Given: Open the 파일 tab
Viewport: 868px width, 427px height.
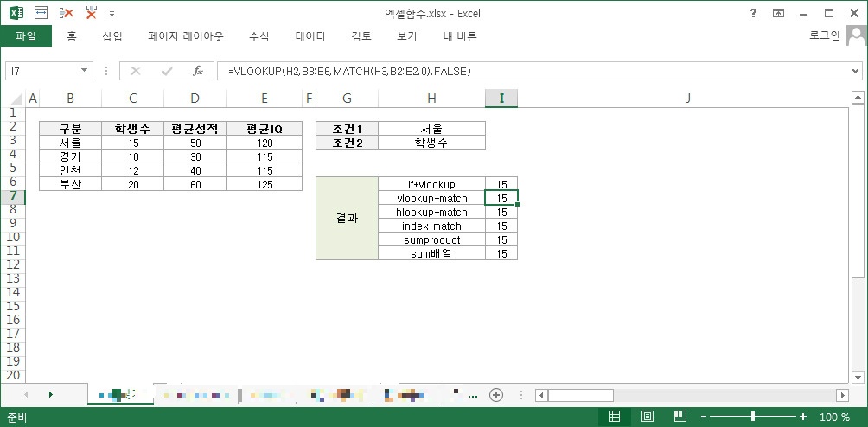Looking at the screenshot, I should pos(26,36).
